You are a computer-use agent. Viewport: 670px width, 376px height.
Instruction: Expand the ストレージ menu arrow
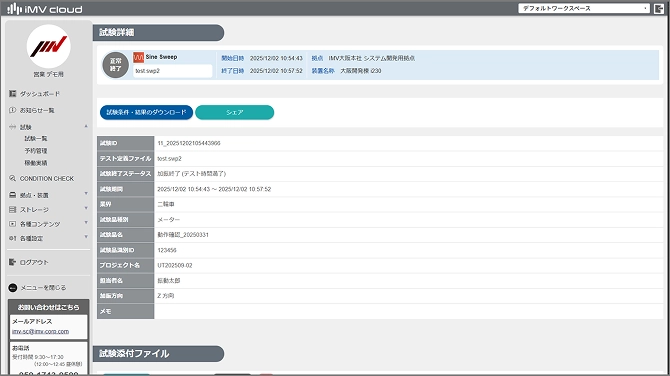[86, 208]
